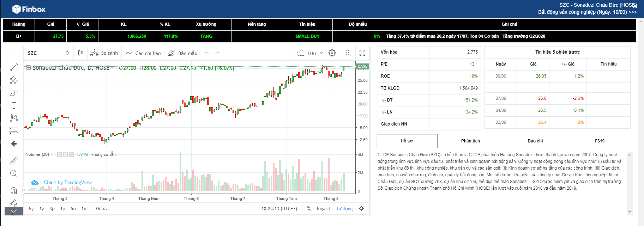
Task: Set chart range to 1y
Action: point(42,208)
